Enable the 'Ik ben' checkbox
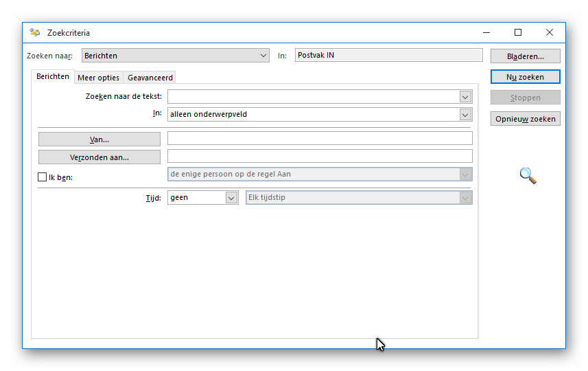588x371 pixels. 42,177
